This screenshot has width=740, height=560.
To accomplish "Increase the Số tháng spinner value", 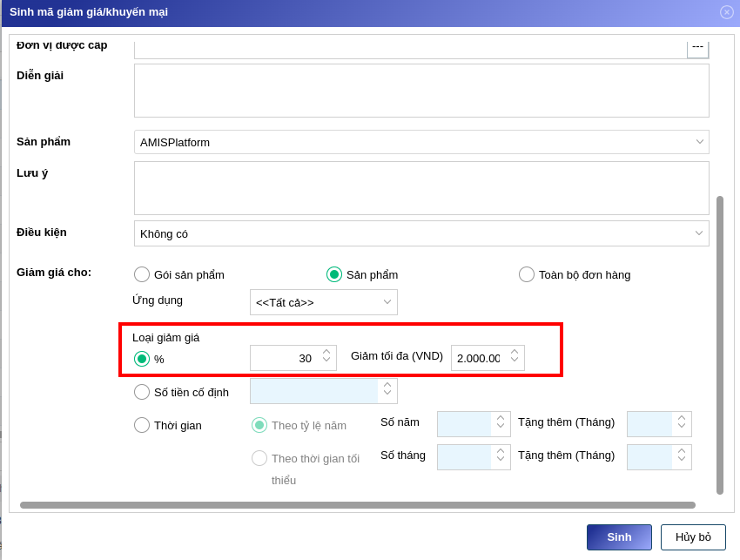I will pyautogui.click(x=501, y=452).
